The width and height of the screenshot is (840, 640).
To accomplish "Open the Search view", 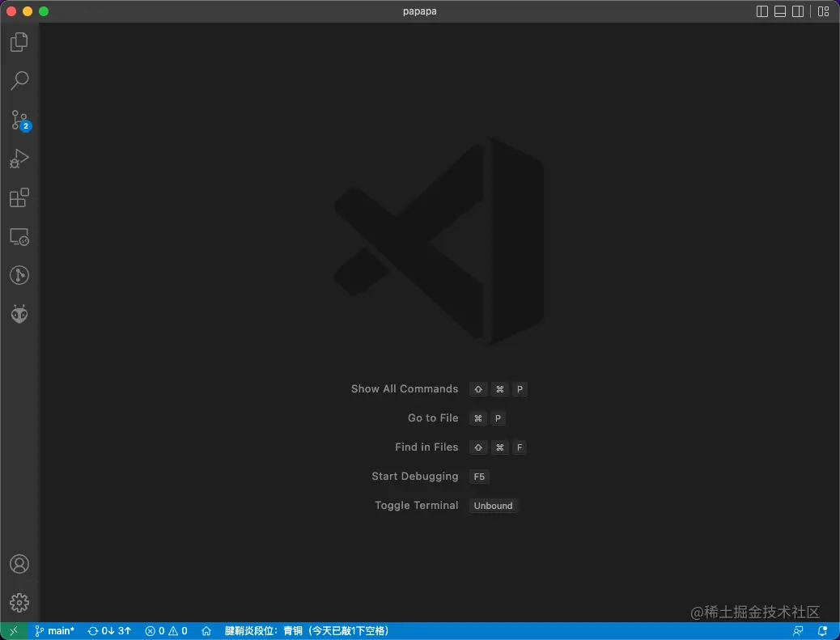I will (x=19, y=80).
